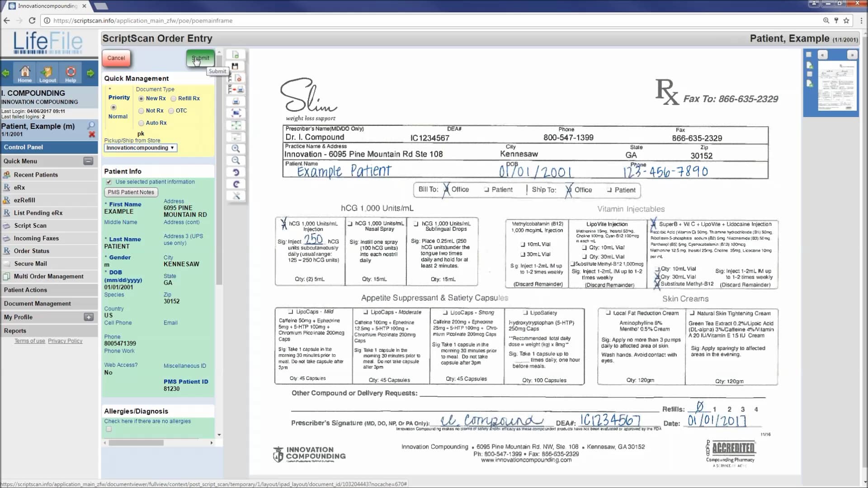868x488 pixels.
Task: Open the Pickup/Ship from Store dropdown
Action: click(140, 148)
